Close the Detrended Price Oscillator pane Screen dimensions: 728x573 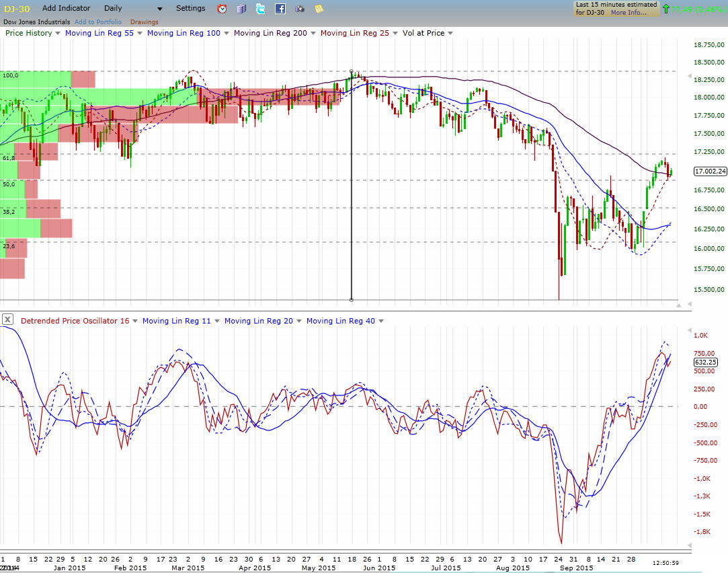tap(8, 321)
